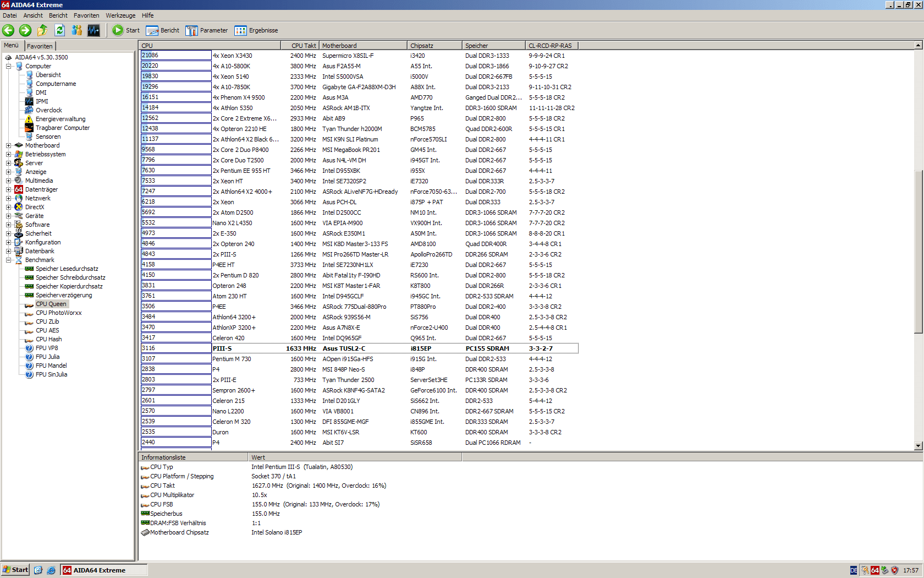
Task: Open the Datei menu
Action: pyautogui.click(x=10, y=15)
